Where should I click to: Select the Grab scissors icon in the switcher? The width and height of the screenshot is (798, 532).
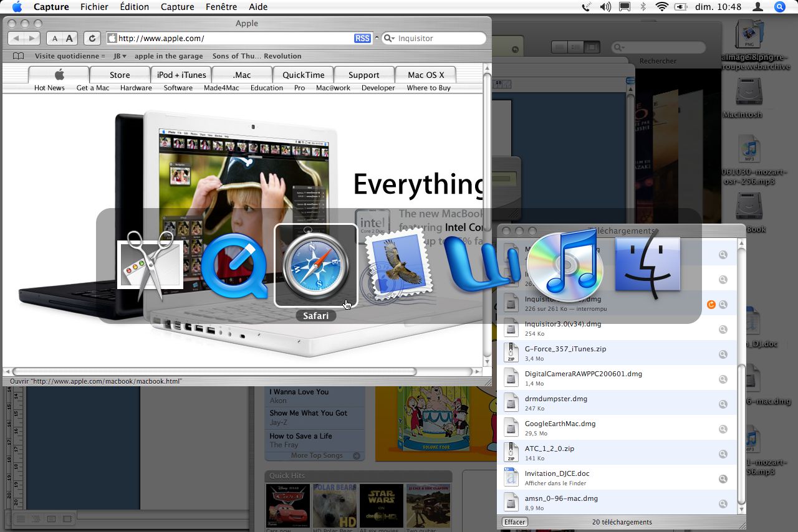150,265
